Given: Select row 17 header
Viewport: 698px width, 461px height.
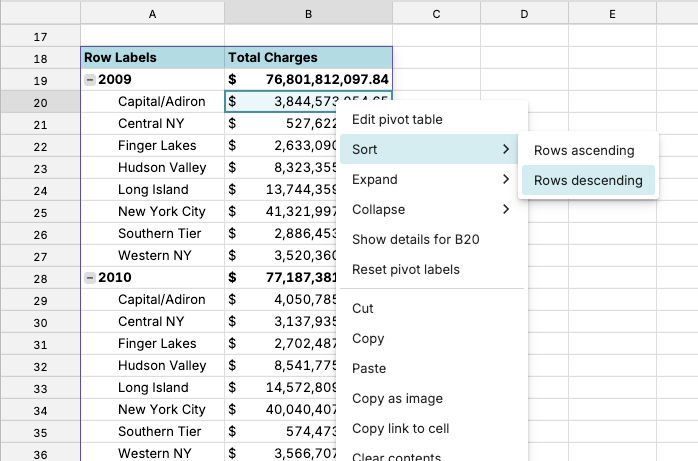Looking at the screenshot, I should point(41,36).
